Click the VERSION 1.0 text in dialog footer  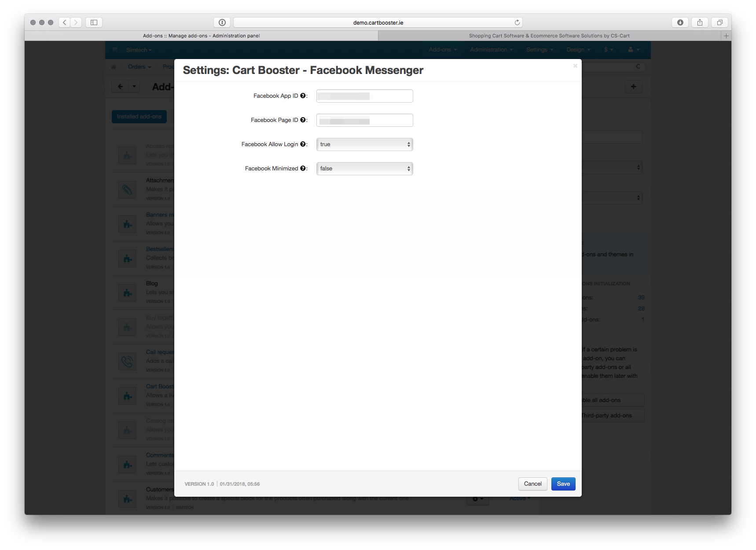(199, 484)
